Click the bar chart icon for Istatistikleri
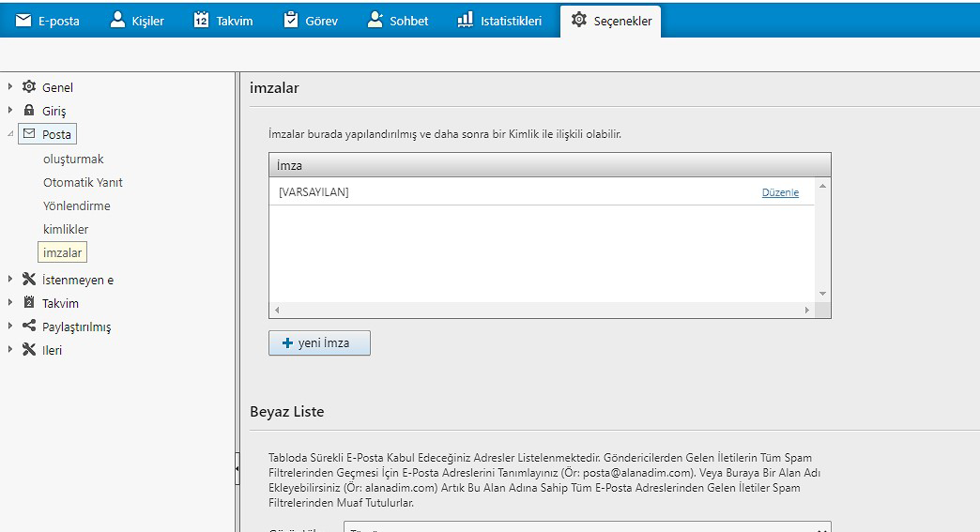Viewport: 980px width, 532px height. pos(465,21)
